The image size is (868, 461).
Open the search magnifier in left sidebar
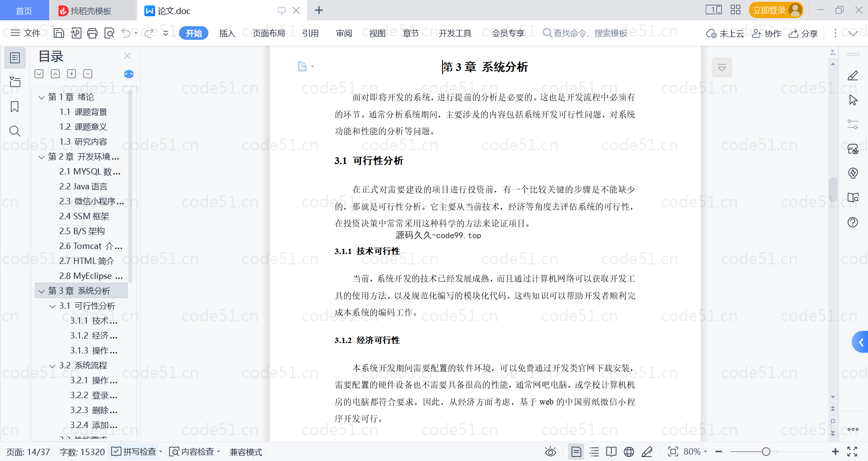click(x=15, y=131)
